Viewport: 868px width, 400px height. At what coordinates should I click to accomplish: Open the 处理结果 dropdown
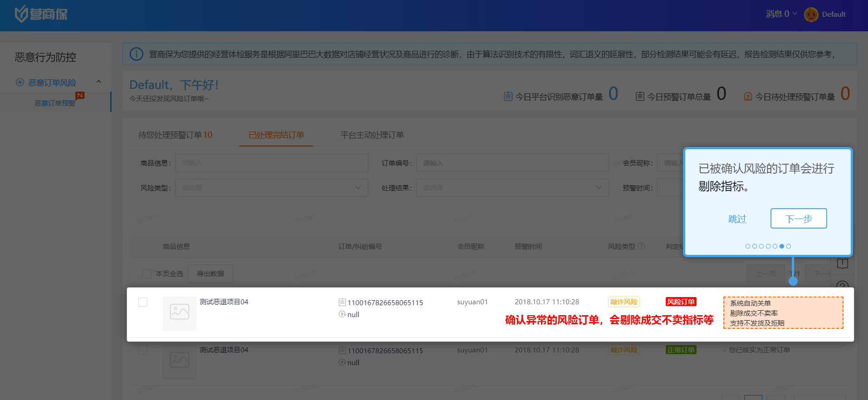click(512, 188)
